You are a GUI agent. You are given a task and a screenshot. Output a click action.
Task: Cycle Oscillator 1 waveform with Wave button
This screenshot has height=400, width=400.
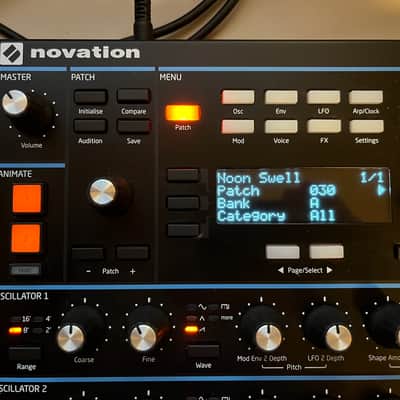click(203, 352)
